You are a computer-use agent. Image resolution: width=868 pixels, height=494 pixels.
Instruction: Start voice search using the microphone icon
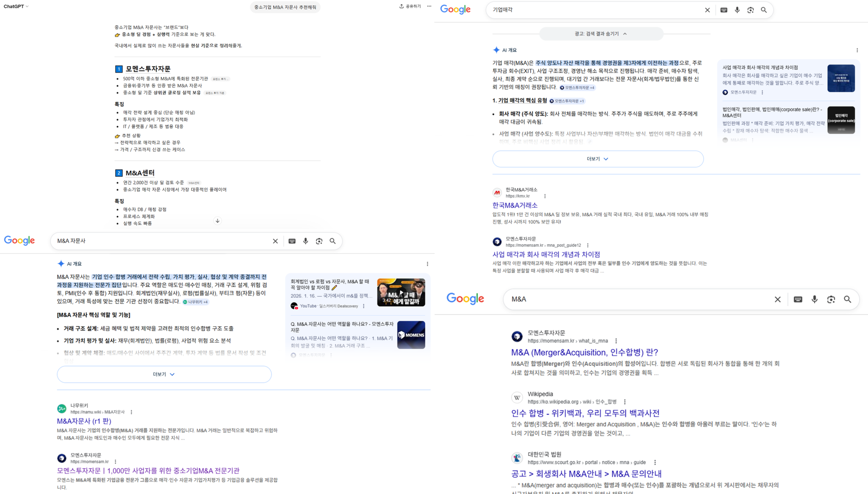(737, 9)
